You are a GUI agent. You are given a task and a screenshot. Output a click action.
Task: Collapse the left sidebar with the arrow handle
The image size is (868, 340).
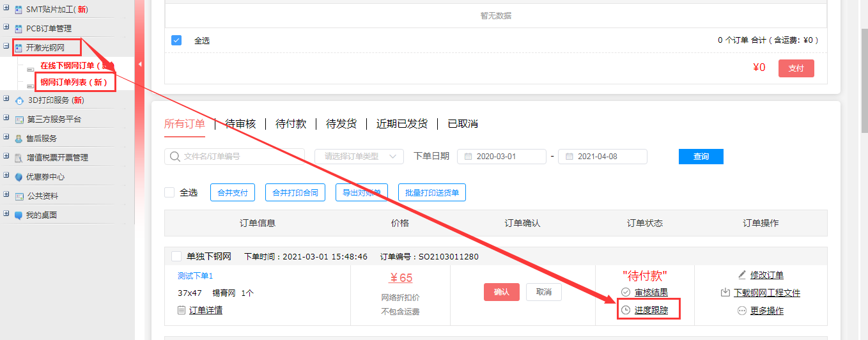coord(139,64)
